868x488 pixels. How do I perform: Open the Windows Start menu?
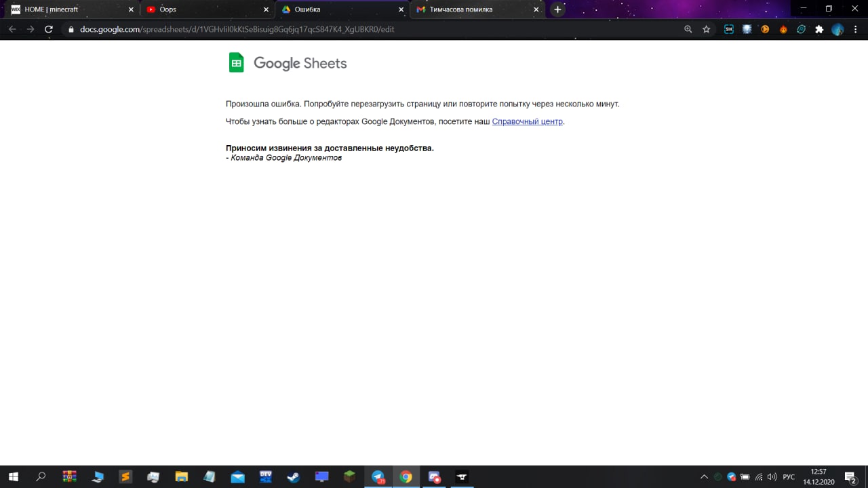click(14, 476)
